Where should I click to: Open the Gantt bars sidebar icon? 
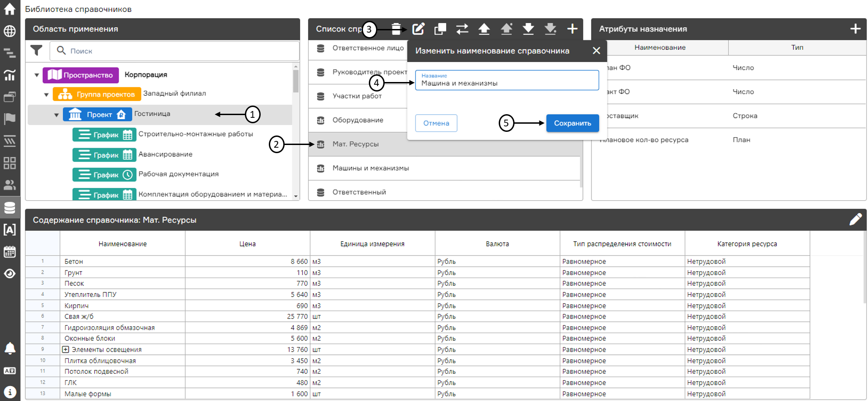10,53
